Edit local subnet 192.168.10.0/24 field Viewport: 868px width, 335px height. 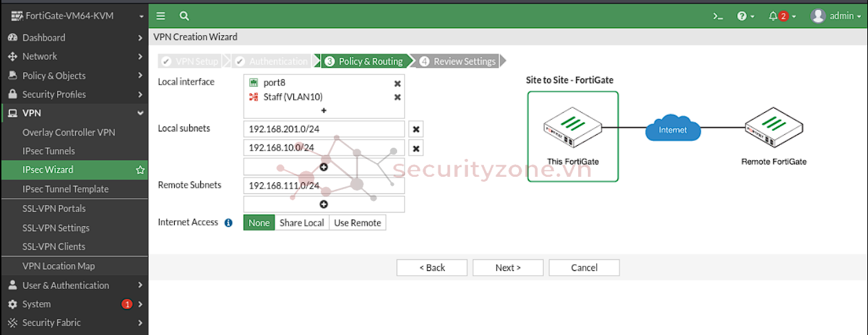click(x=324, y=148)
